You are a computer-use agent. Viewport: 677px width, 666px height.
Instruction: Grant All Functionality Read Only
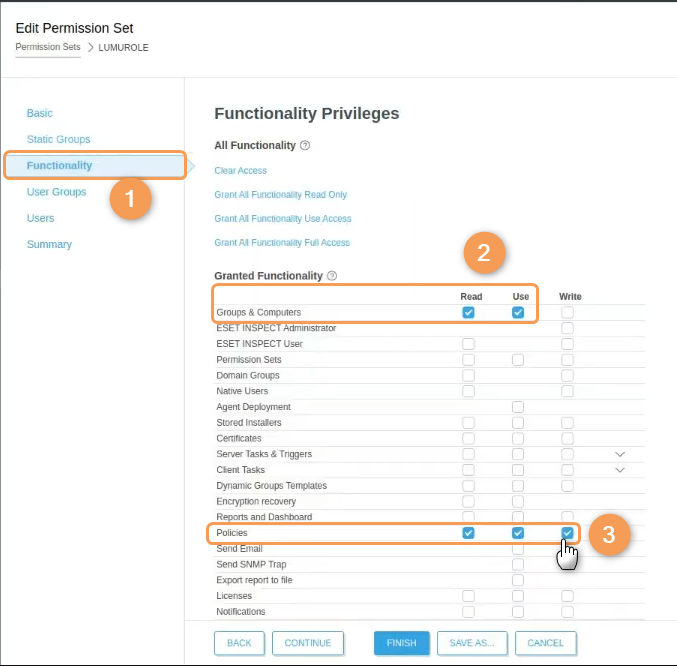[281, 195]
